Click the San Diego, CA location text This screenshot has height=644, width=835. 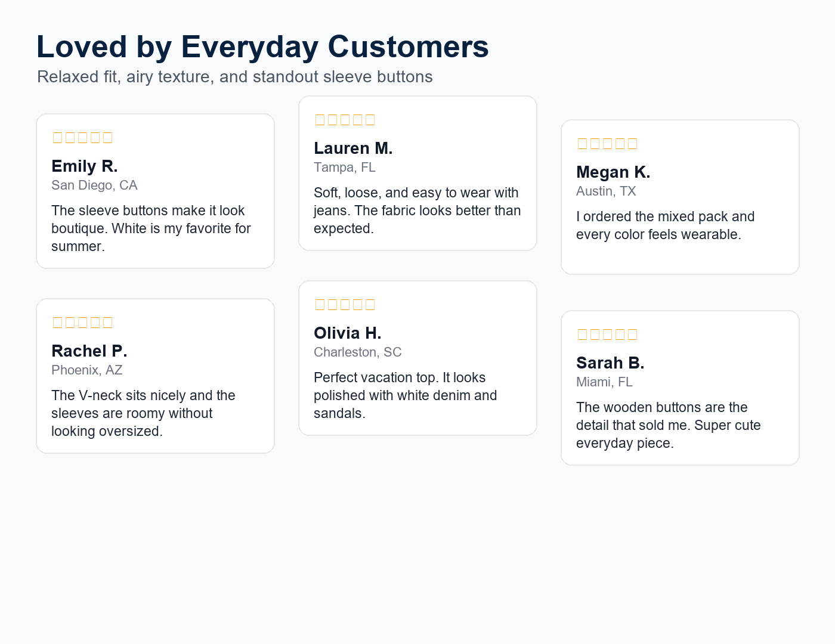point(94,185)
